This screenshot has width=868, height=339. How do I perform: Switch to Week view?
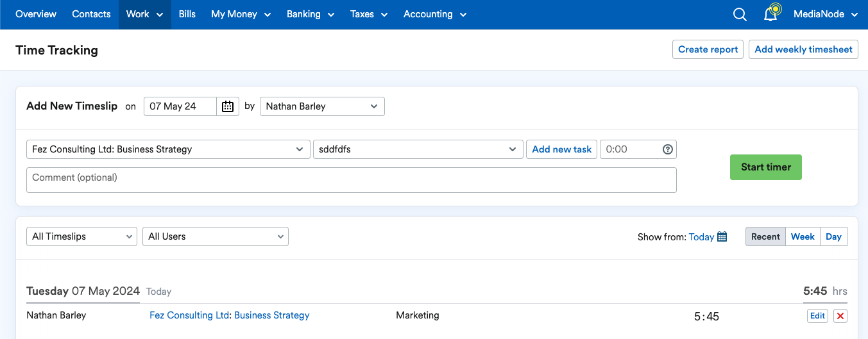point(803,236)
